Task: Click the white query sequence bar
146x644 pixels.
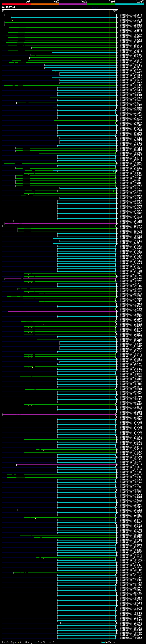Action: point(60,9)
